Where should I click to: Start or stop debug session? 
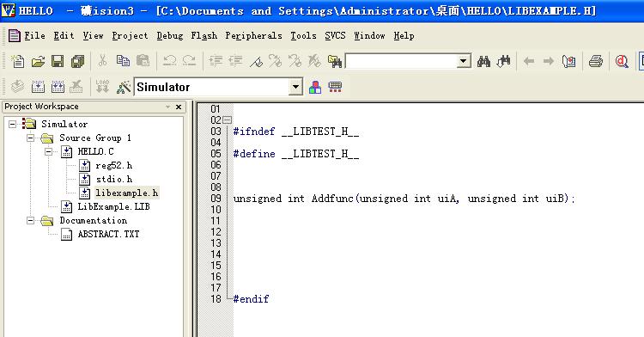[x=622, y=61]
